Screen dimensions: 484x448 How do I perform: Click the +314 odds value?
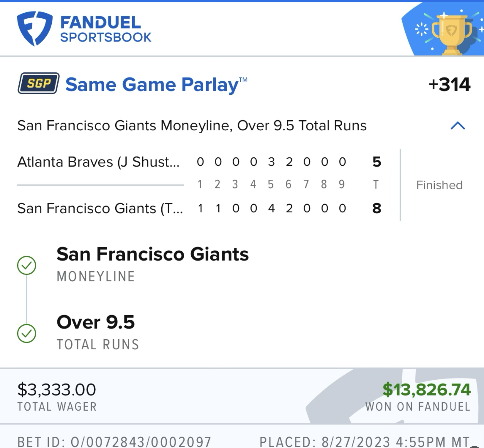click(x=449, y=85)
